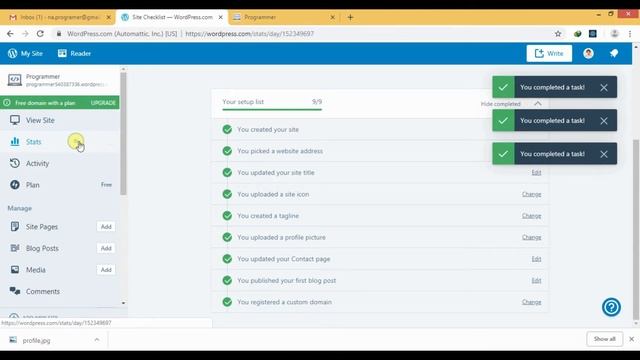The width and height of the screenshot is (640, 360).
Task: Click check mark for 'You created your site'
Action: pyautogui.click(x=227, y=130)
